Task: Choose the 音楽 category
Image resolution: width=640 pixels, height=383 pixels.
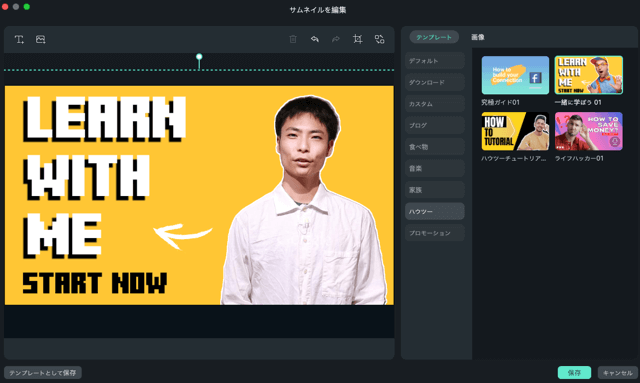Action: pos(435,168)
